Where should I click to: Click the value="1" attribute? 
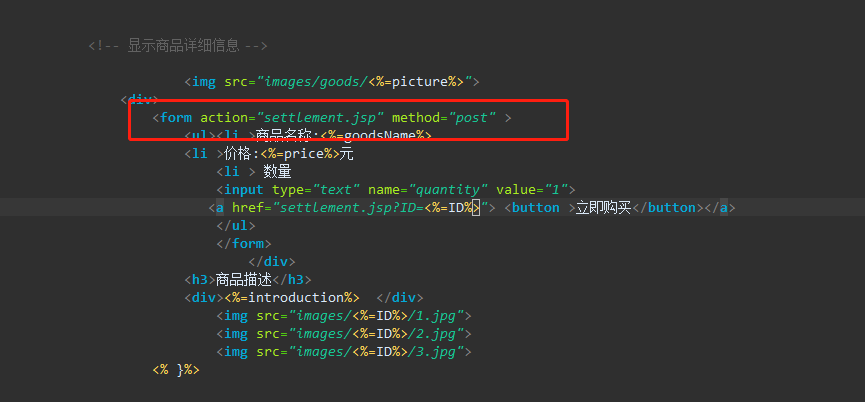(x=532, y=190)
